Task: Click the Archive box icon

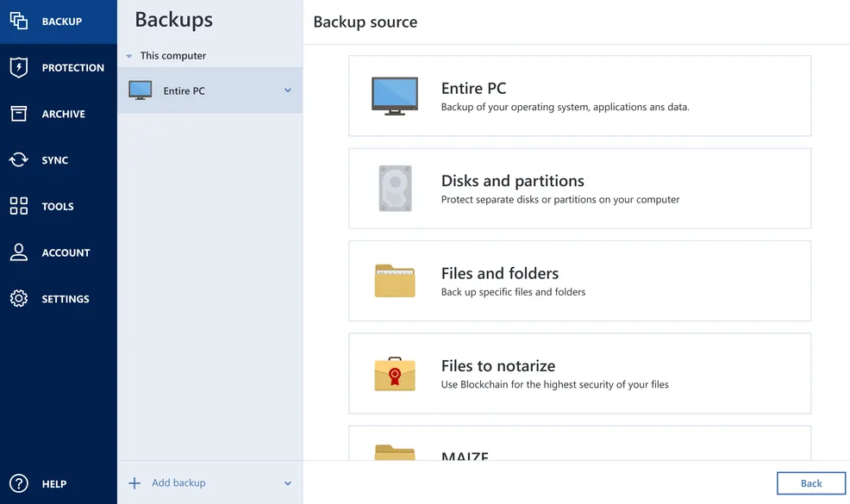Action: click(18, 113)
